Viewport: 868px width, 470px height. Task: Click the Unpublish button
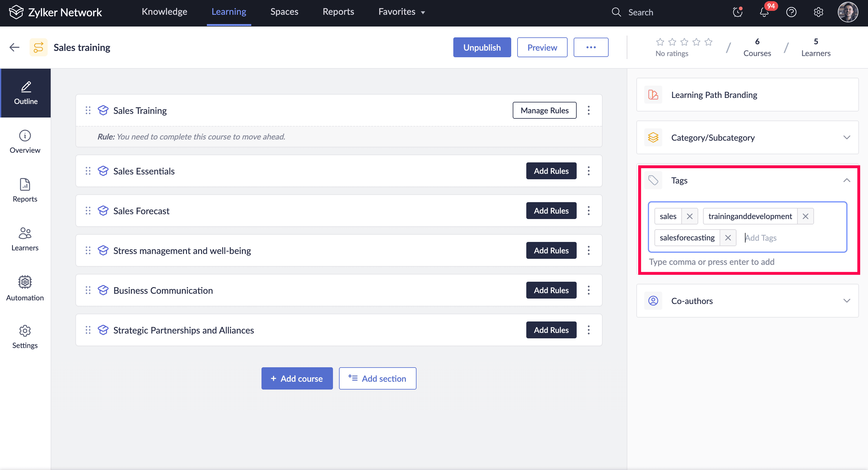tap(482, 48)
